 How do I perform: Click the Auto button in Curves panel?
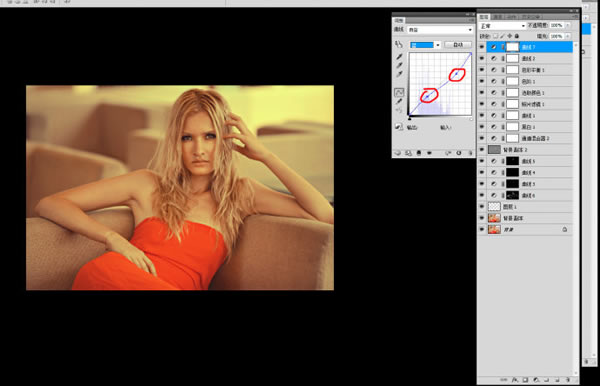pyautogui.click(x=458, y=45)
